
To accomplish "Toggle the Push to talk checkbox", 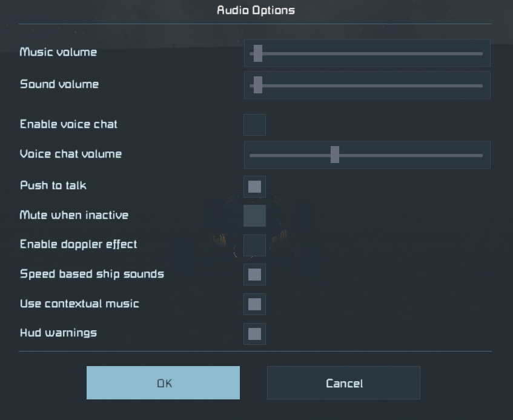I will 254,187.
